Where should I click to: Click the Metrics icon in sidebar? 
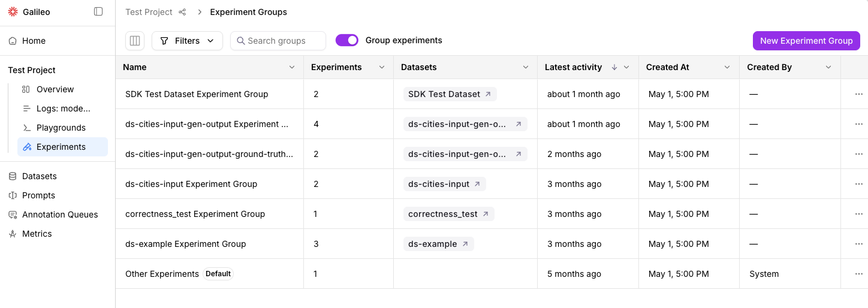(13, 234)
